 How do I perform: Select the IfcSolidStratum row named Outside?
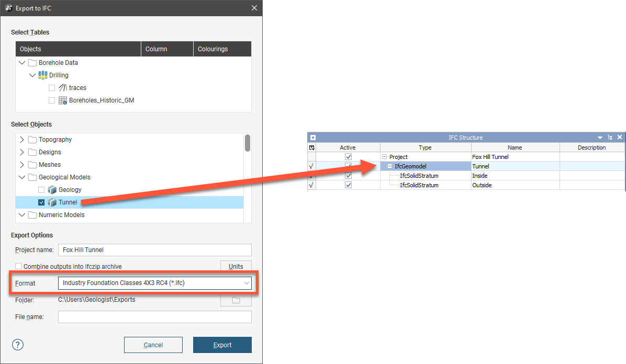click(x=419, y=185)
